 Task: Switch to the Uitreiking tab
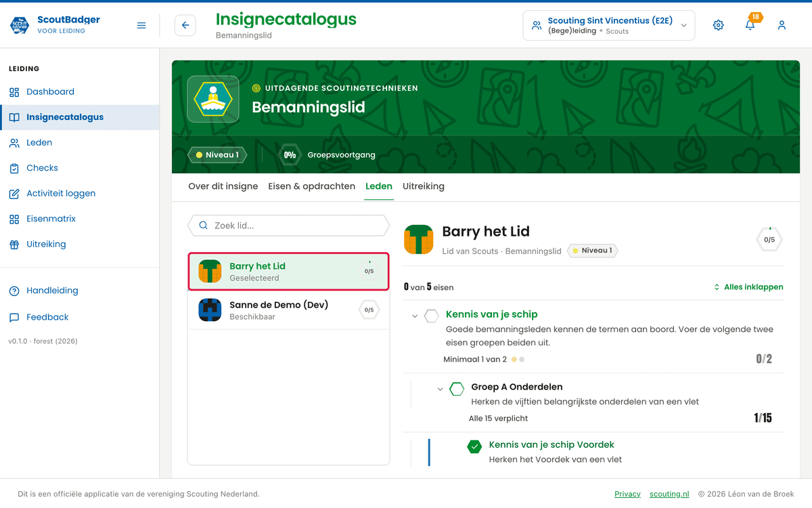click(424, 186)
